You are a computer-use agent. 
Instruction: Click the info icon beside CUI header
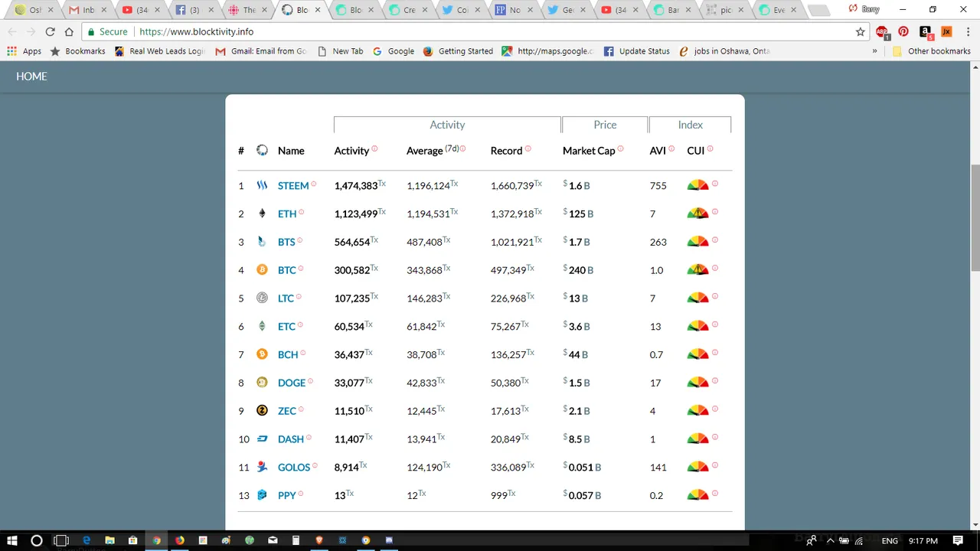710,148
